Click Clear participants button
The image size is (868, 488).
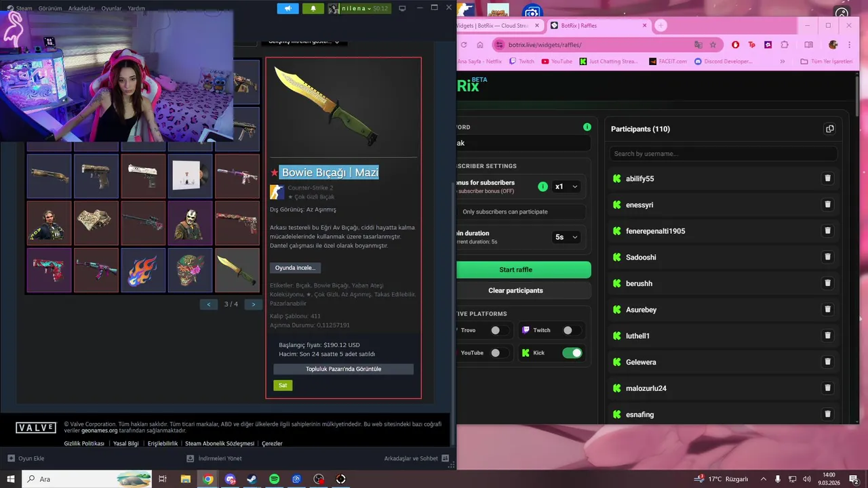pos(523,291)
